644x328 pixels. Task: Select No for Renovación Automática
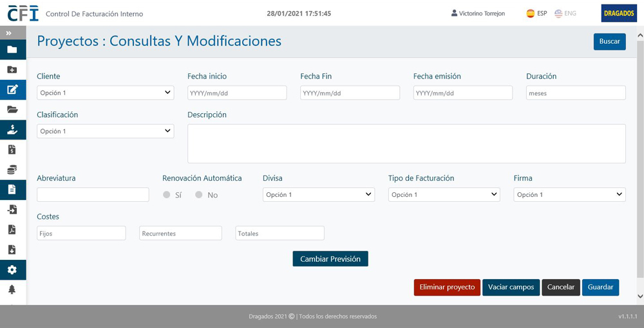coord(200,195)
